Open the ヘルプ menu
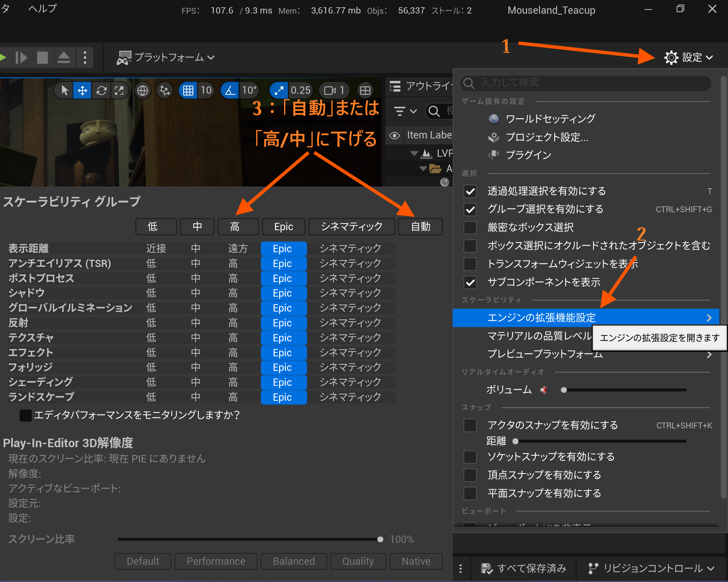The width and height of the screenshot is (728, 582). 43,9
